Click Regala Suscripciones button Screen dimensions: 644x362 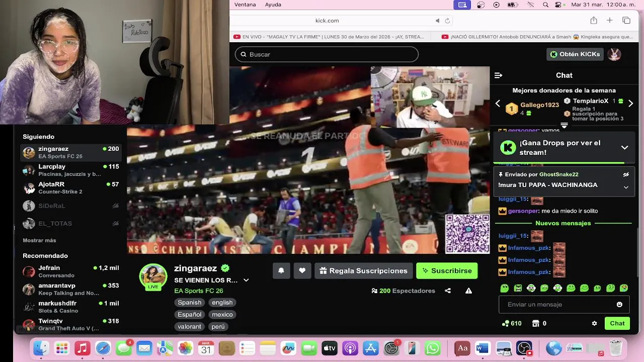[363, 270]
